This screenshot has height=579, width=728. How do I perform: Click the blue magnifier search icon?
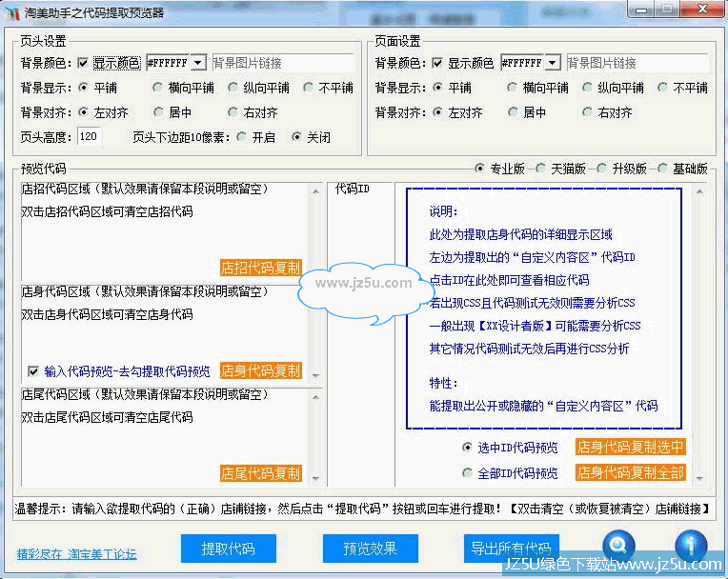[x=618, y=546]
